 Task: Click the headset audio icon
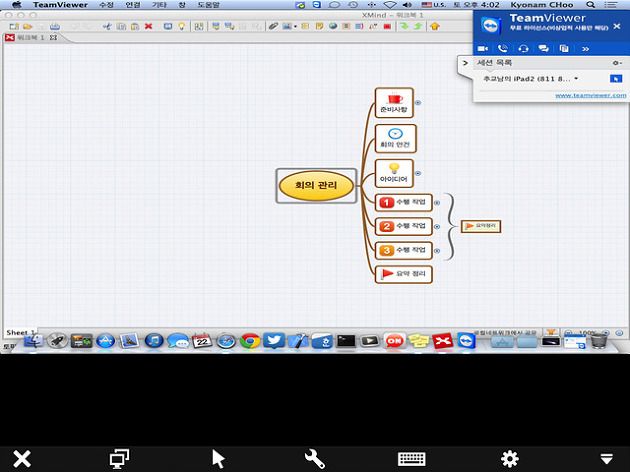[x=523, y=49]
